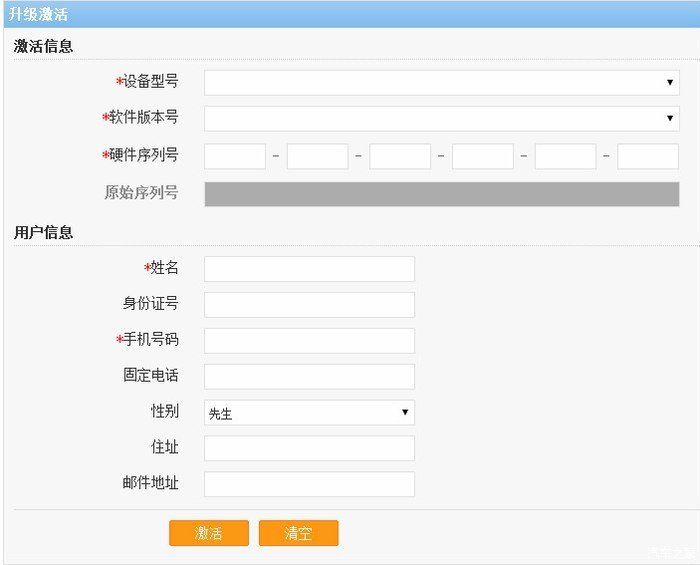Click the third 硬件序列号 segment field
Screen dimensions: 700x565
tap(400, 157)
